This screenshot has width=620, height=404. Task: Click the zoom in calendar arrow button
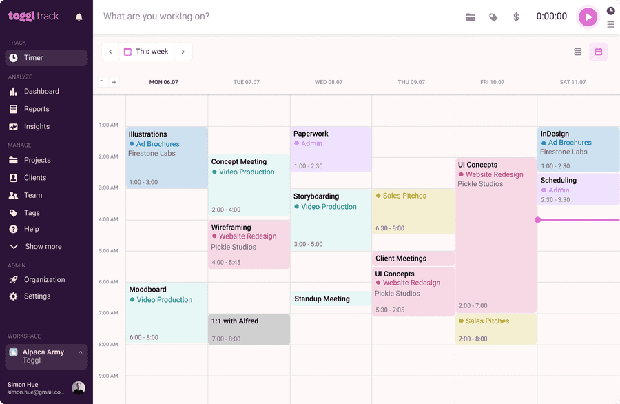[x=114, y=82]
